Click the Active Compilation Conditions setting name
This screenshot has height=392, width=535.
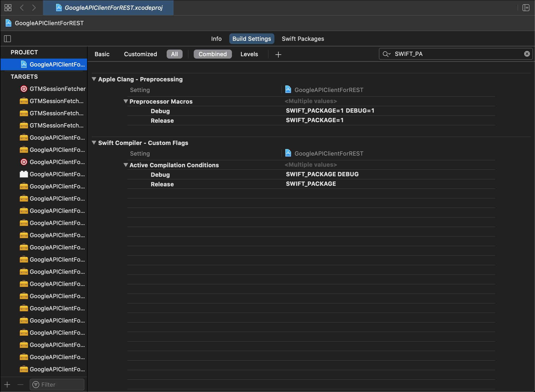174,165
